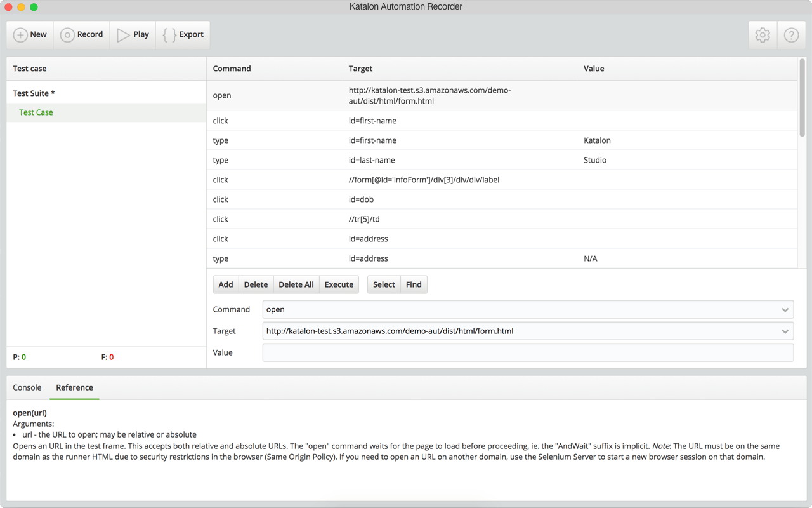Open help via the question mark icon
This screenshot has height=508, width=812.
pyautogui.click(x=791, y=35)
